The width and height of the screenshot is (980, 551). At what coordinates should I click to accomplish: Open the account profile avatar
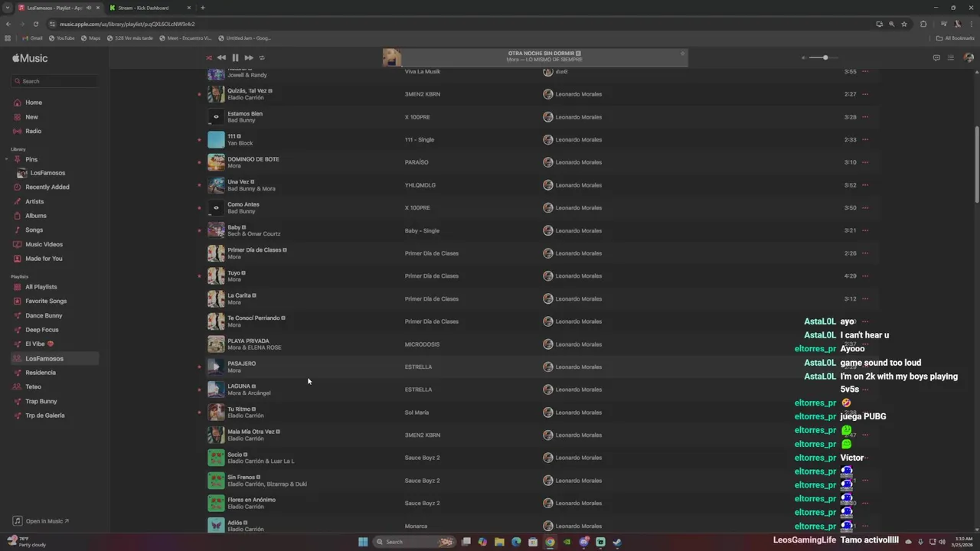tap(969, 57)
